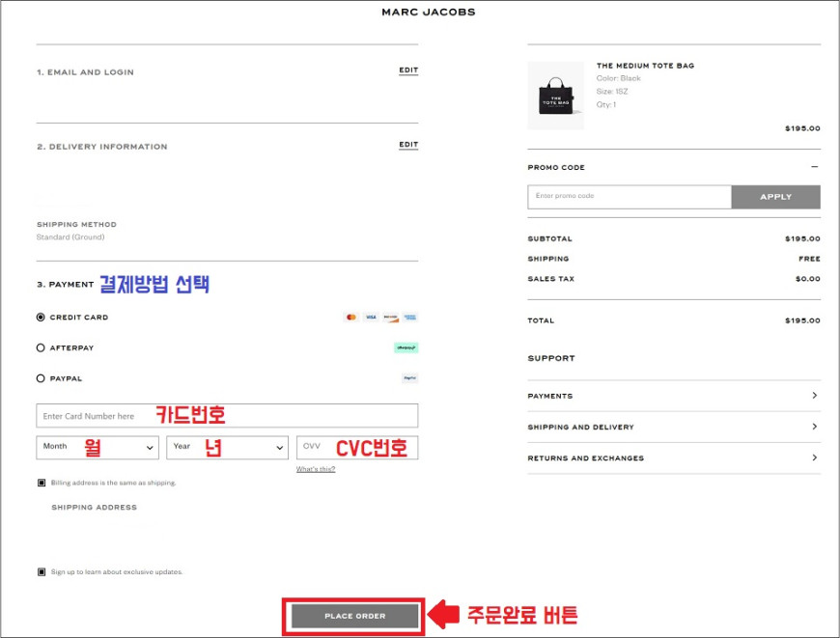Select Credit Card payment option
This screenshot has width=840, height=638.
[41, 318]
